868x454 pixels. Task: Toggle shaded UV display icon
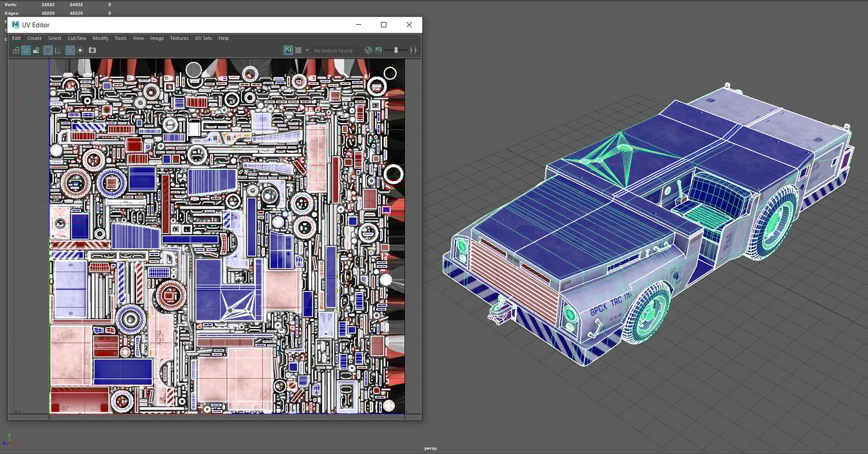26,50
